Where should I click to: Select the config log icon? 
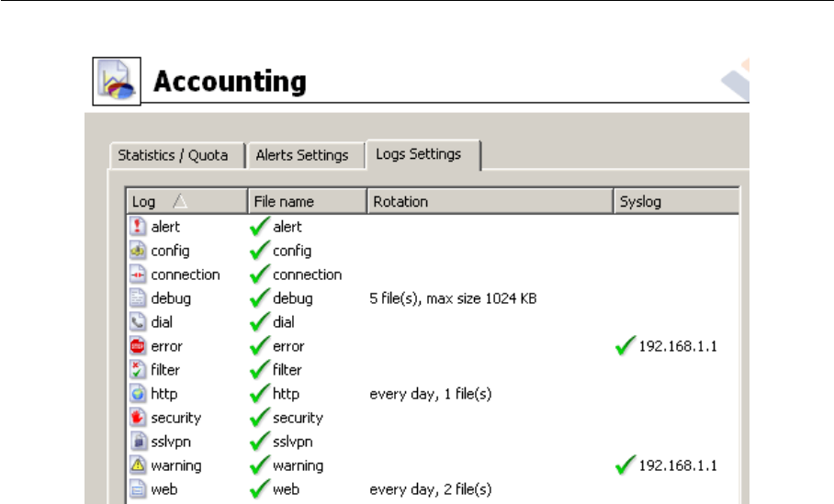click(139, 251)
